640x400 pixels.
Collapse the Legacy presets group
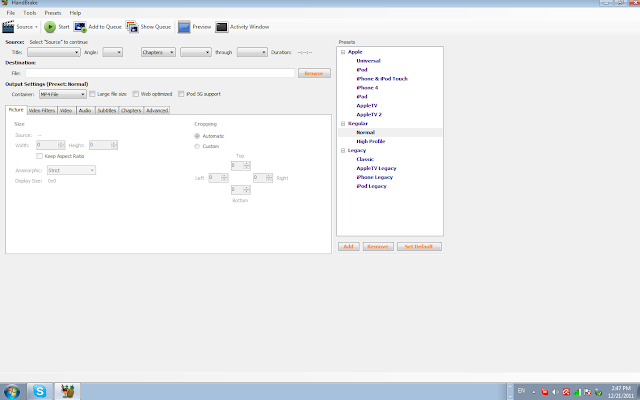coord(343,150)
